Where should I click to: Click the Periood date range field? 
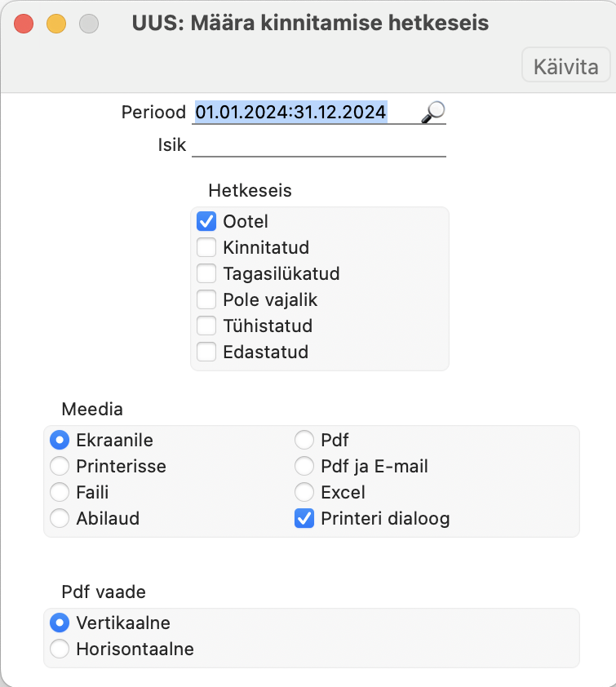tap(306, 112)
